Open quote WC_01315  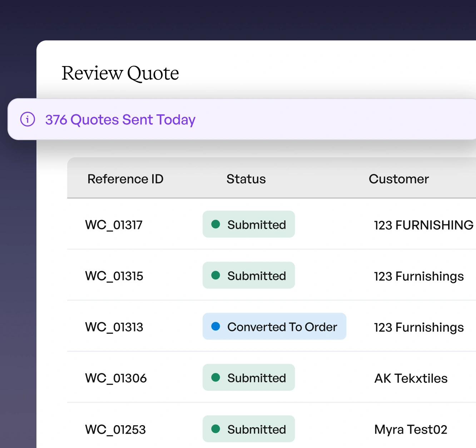click(114, 276)
